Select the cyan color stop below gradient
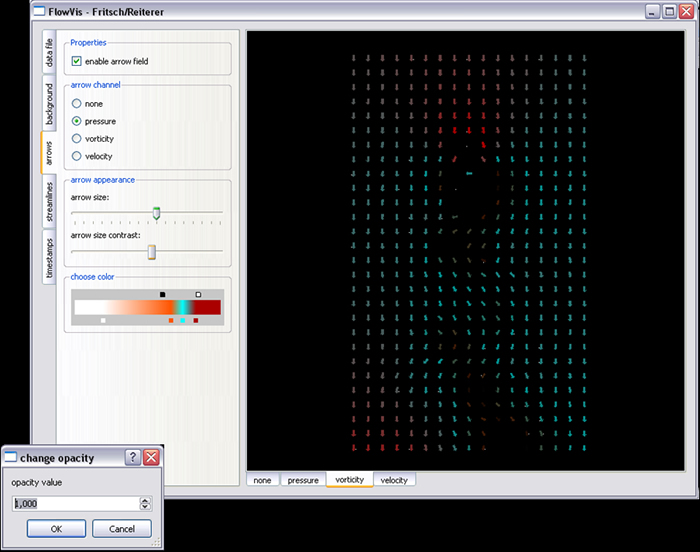The image size is (700, 552). pos(182,320)
